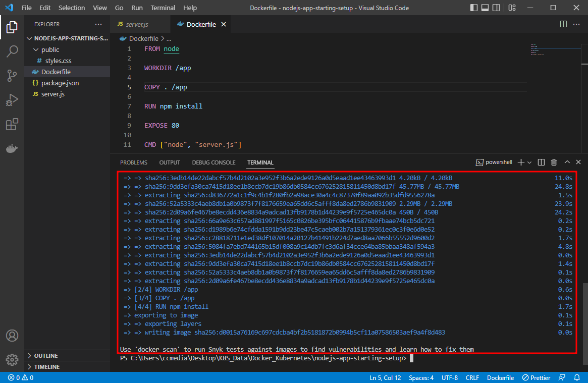Split the editor to the right
This screenshot has width=588, height=383.
563,24
